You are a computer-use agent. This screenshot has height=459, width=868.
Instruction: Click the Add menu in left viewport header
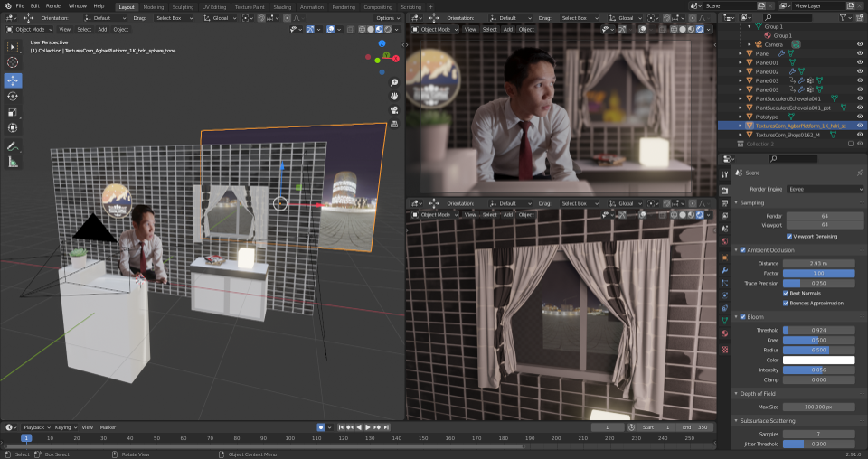click(102, 29)
